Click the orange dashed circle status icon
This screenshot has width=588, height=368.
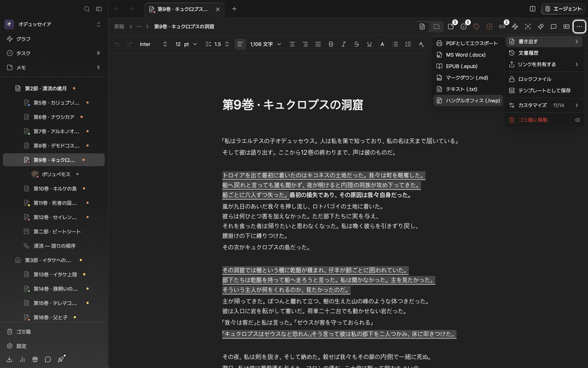(x=489, y=27)
